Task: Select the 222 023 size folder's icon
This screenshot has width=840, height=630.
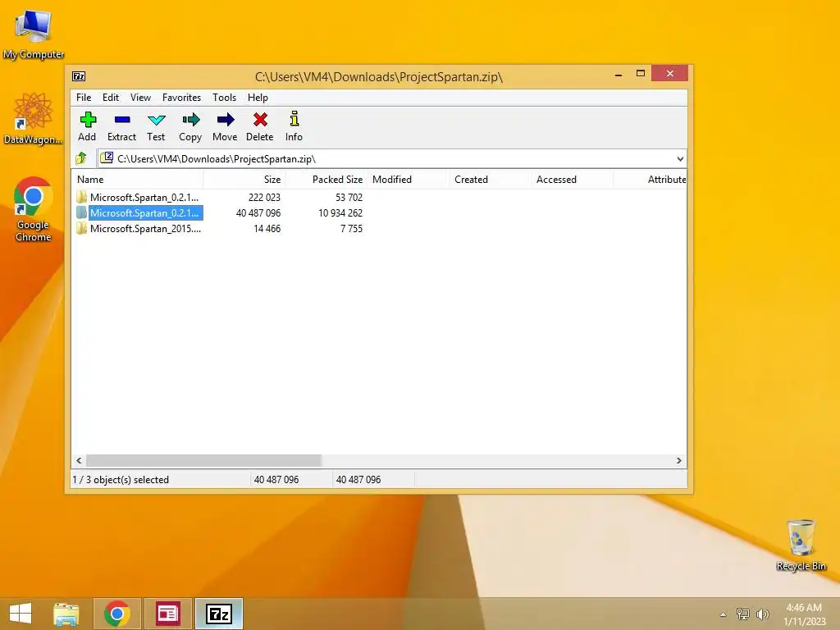Action: click(x=81, y=197)
